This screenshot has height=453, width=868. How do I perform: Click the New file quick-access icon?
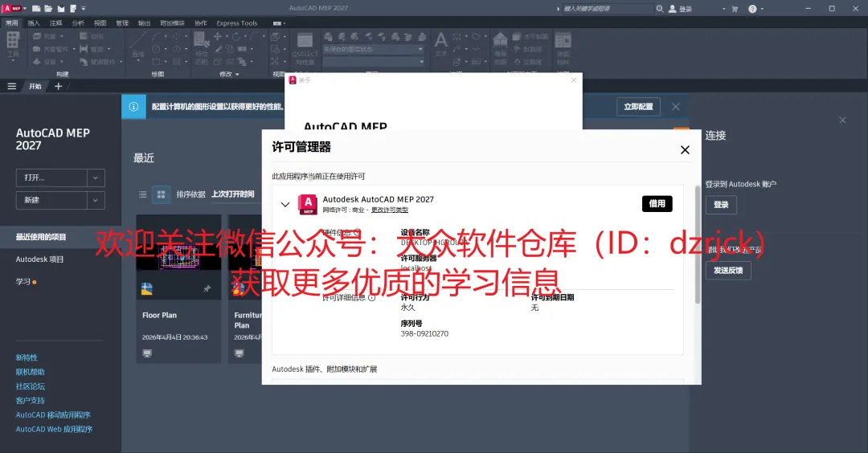tap(36, 8)
